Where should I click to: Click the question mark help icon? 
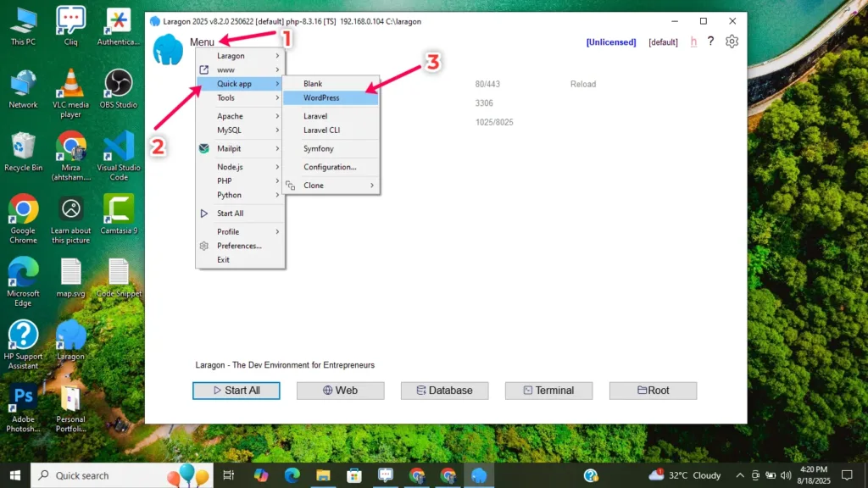click(711, 42)
